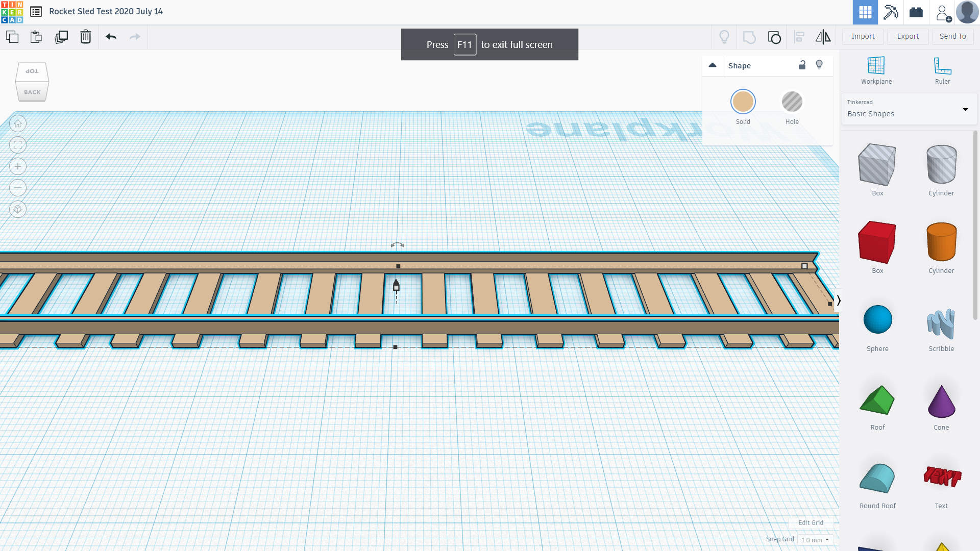Click the Export button
The image size is (980, 551).
click(x=909, y=36)
